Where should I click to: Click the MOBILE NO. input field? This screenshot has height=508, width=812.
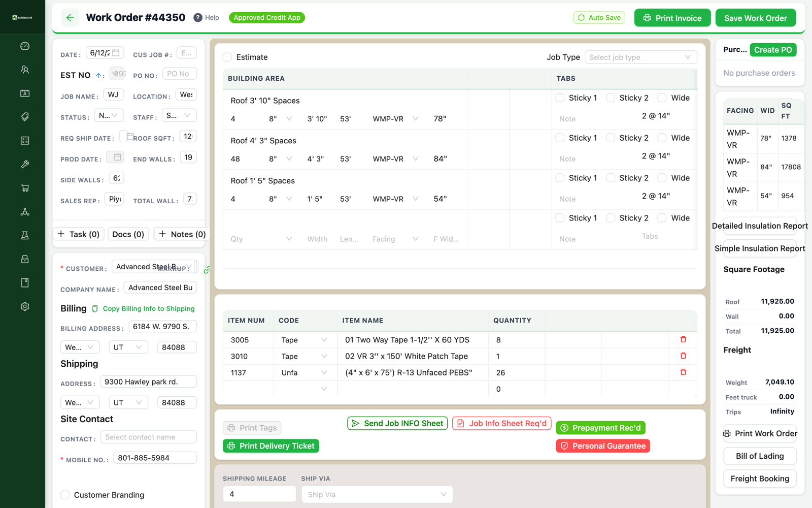pos(155,458)
